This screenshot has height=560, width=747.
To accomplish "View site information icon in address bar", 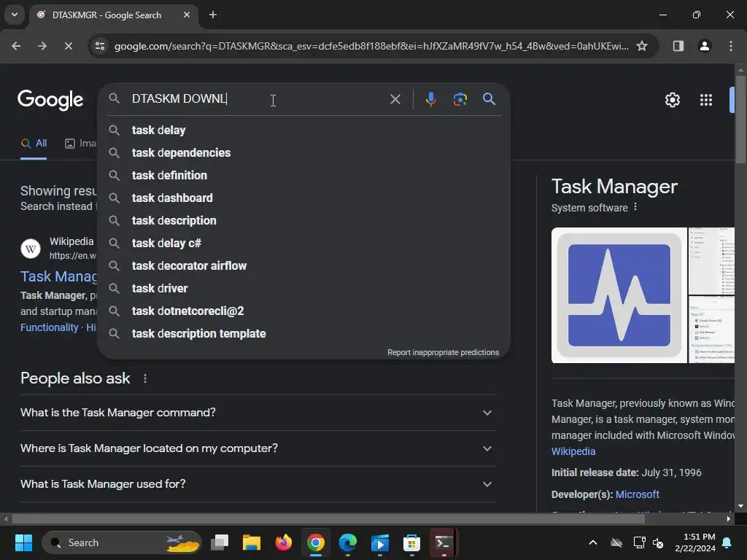I will pyautogui.click(x=99, y=46).
